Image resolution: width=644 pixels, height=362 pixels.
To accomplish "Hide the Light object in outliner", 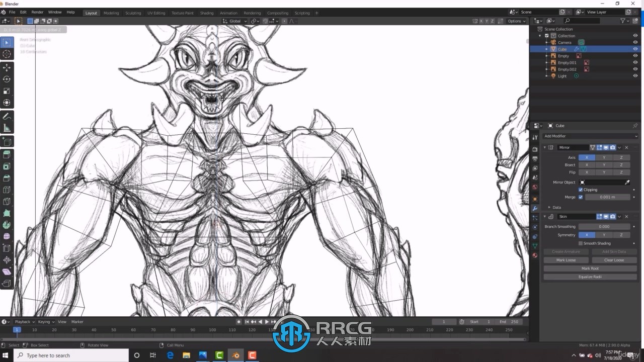I will pyautogui.click(x=635, y=76).
